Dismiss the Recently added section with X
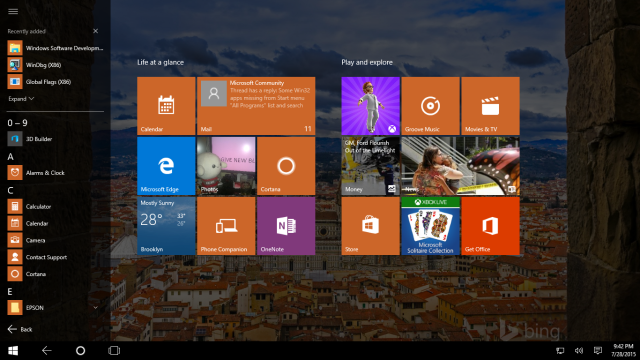This screenshot has width=640, height=360. pos(96,31)
